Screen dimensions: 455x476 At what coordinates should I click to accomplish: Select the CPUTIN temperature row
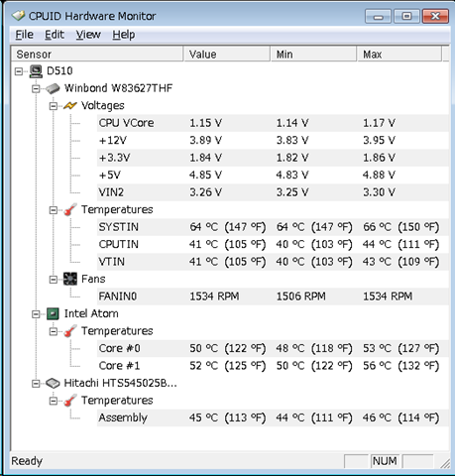point(273,244)
